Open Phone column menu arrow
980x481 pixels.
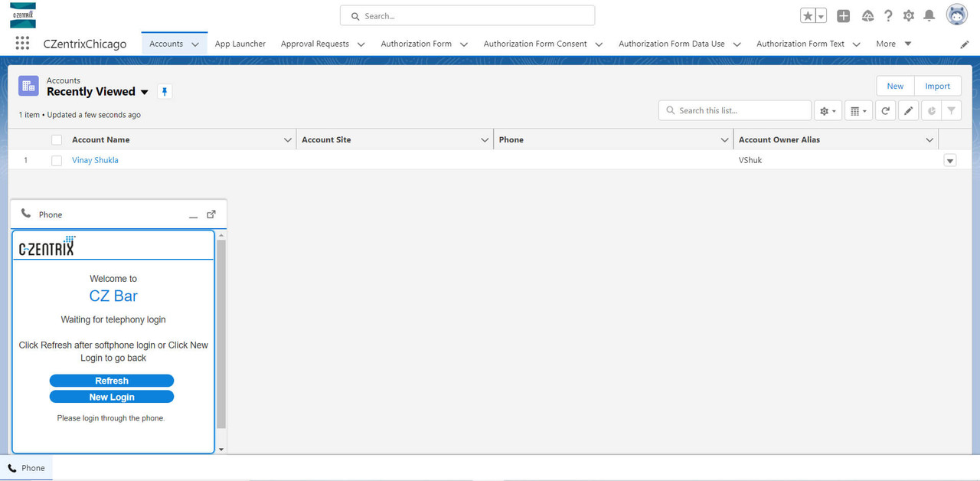[724, 140]
